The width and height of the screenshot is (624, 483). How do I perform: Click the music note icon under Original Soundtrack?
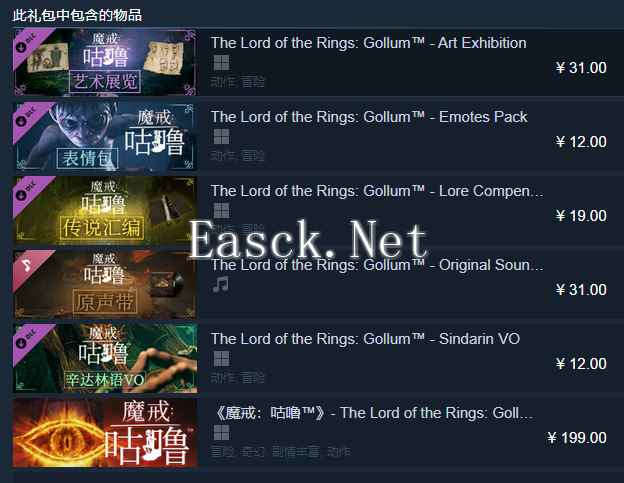pos(220,285)
